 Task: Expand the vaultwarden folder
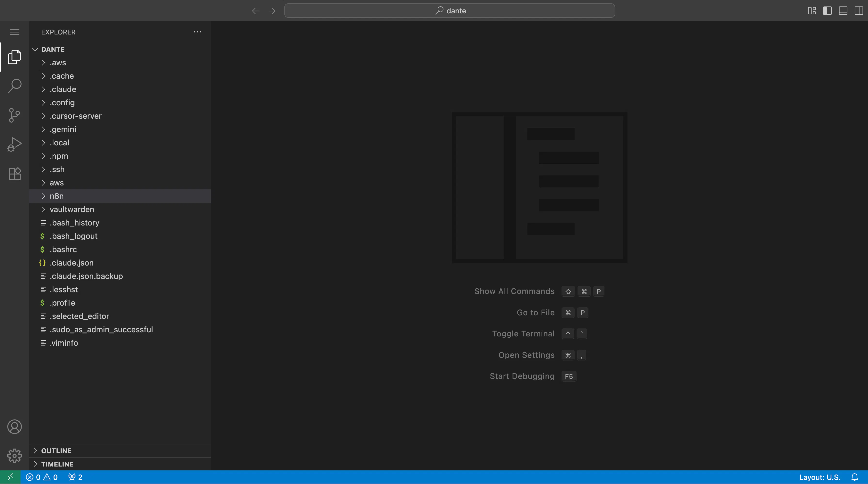[72, 209]
